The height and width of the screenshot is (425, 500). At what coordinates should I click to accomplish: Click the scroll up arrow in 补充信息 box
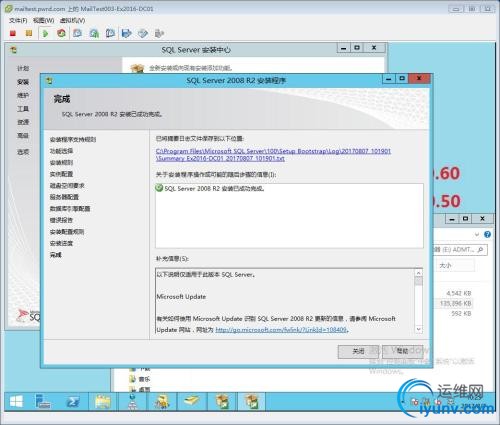coord(419,273)
